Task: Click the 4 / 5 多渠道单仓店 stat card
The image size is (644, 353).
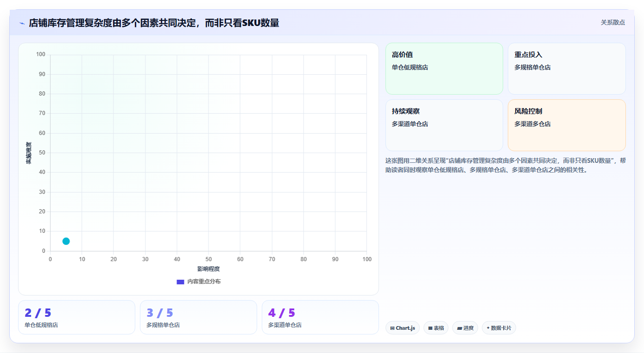Action: pos(320,317)
